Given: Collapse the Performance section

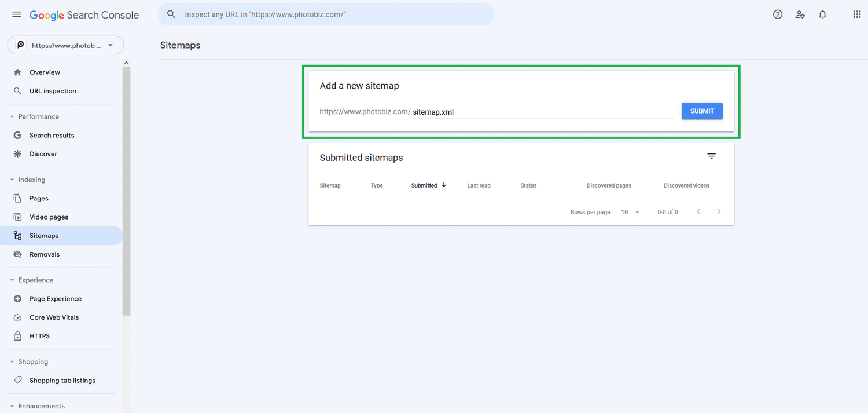Looking at the screenshot, I should [12, 116].
